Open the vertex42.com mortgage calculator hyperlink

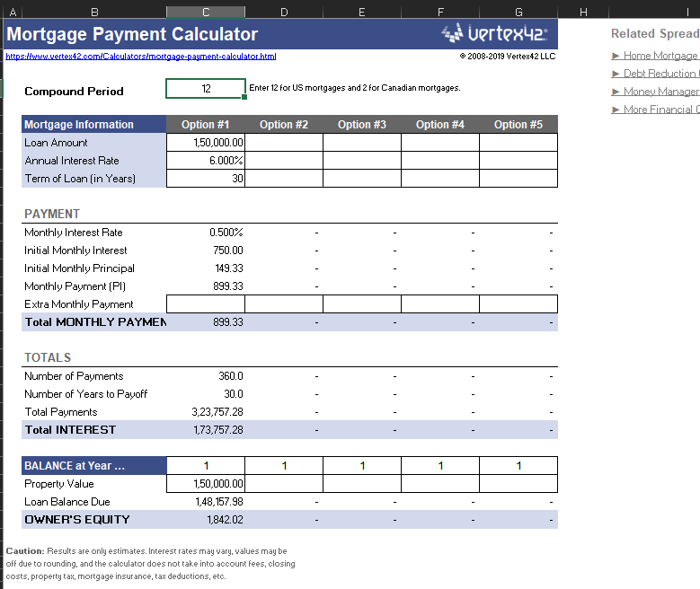pyautogui.click(x=140, y=57)
